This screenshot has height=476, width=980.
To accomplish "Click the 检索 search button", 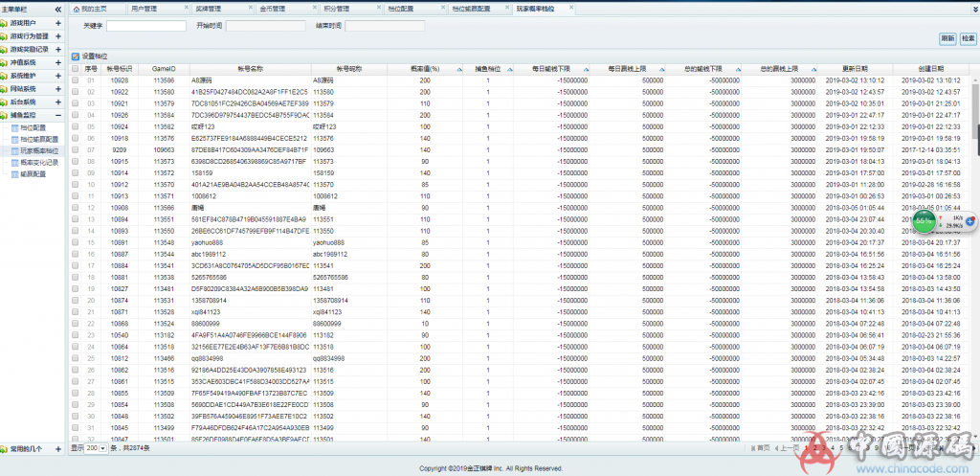I will tap(968, 38).
